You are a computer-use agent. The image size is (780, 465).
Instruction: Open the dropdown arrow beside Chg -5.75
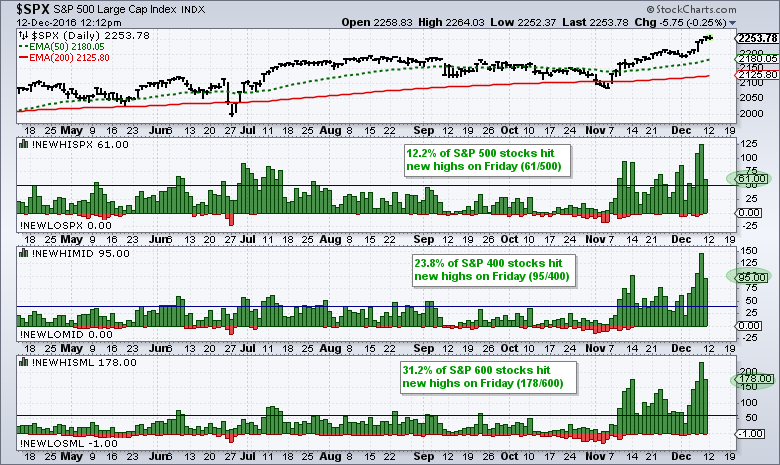point(732,23)
